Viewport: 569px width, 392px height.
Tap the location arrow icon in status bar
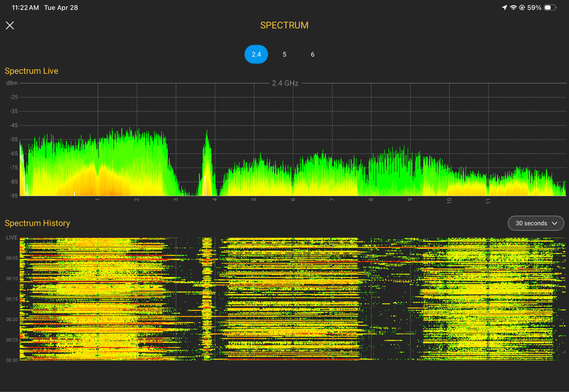505,7
